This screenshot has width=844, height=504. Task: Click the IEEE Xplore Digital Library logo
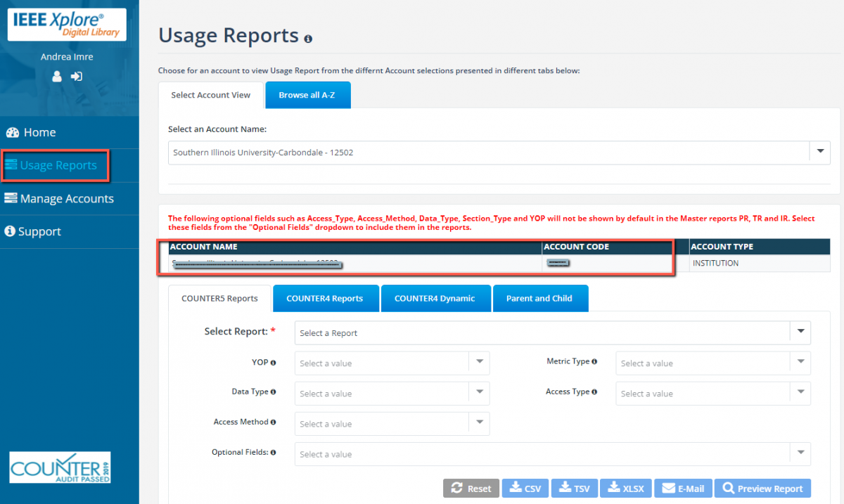click(68, 24)
